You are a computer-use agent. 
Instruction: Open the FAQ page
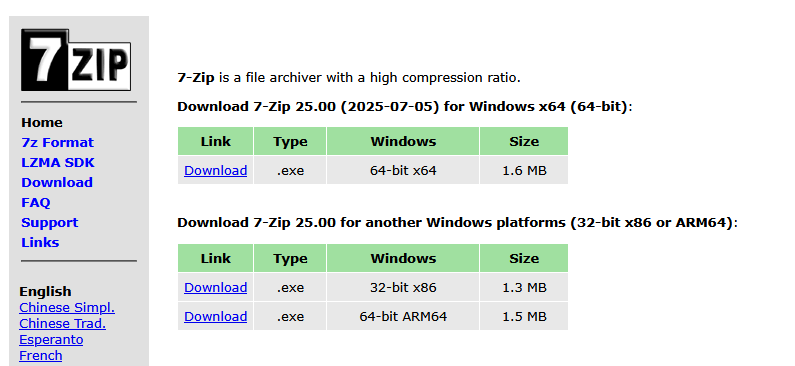click(35, 203)
